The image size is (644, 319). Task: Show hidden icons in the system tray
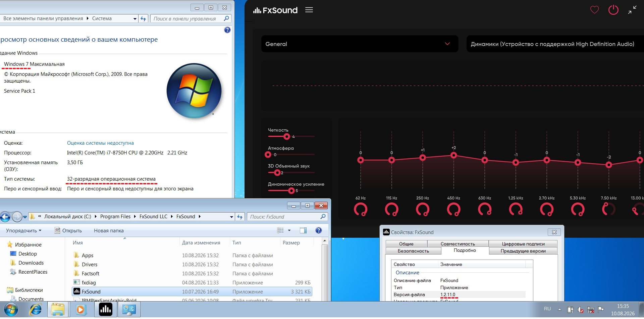(x=559, y=309)
